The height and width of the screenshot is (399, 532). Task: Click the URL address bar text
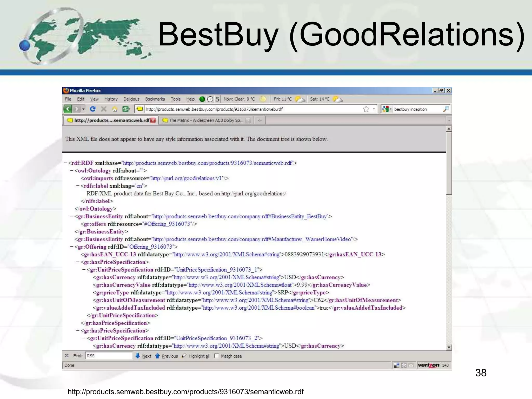tap(214, 109)
